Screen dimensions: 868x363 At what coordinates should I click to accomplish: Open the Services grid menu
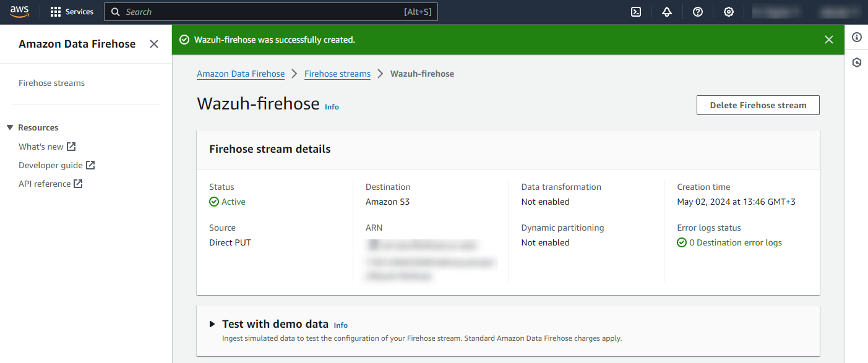click(x=72, y=12)
